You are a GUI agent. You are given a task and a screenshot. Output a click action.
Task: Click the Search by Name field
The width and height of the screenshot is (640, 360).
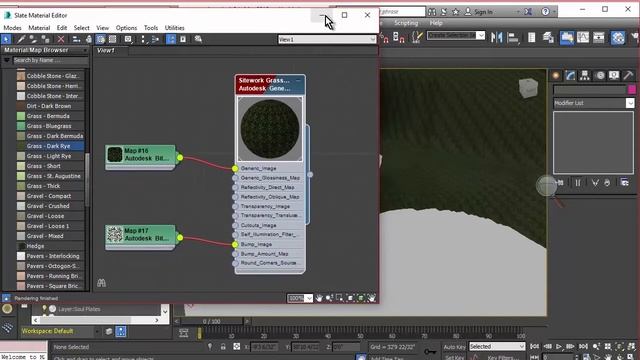(x=50, y=60)
